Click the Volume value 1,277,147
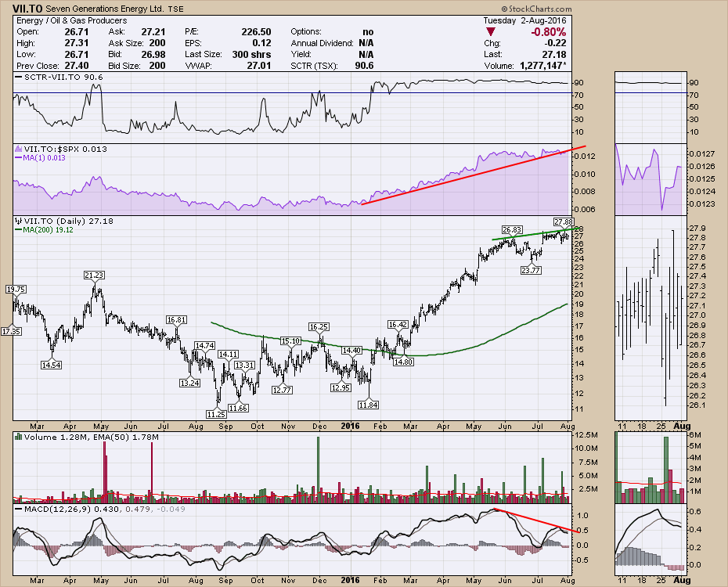This screenshot has width=728, height=587. coord(543,66)
